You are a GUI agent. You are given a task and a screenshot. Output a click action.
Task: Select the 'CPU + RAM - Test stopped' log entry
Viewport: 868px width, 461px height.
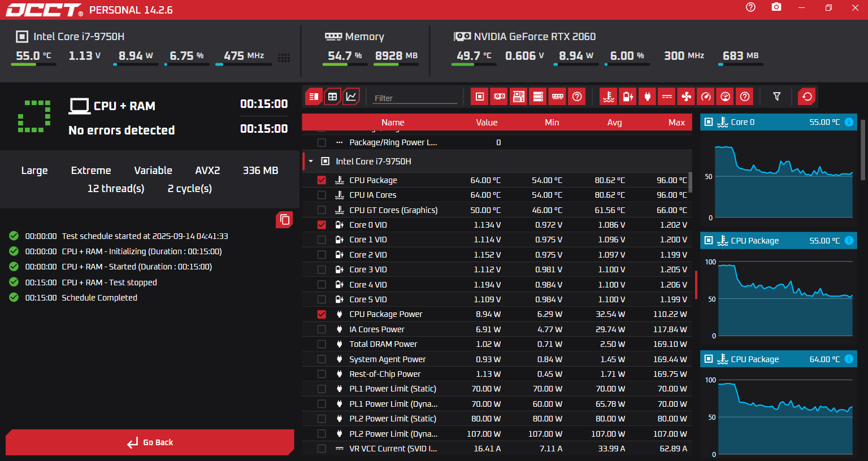(x=109, y=282)
